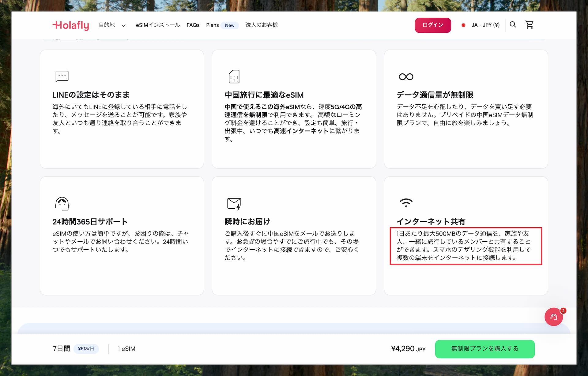The height and width of the screenshot is (376, 588).
Task: Click the headset icon above 24時間365日サポート
Action: pyautogui.click(x=62, y=203)
